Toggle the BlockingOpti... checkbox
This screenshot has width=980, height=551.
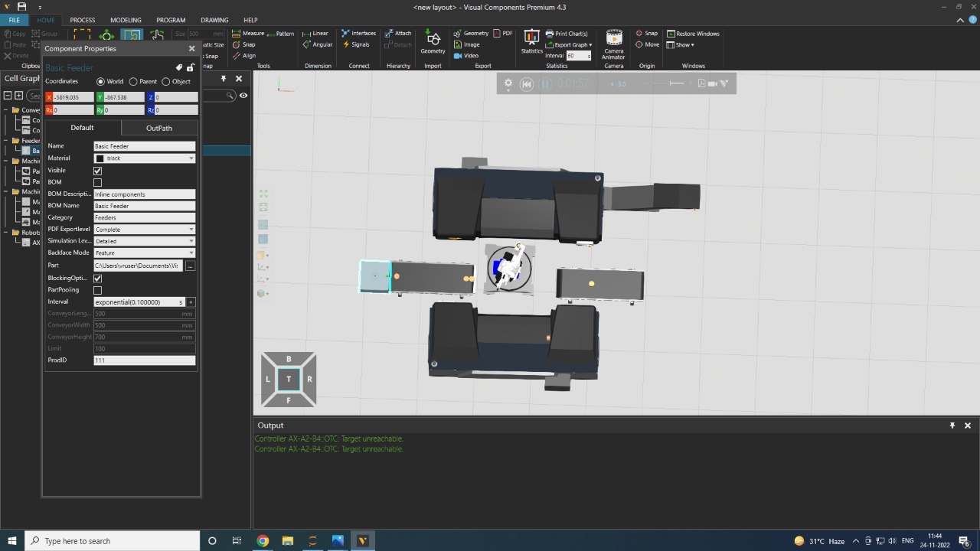(97, 279)
